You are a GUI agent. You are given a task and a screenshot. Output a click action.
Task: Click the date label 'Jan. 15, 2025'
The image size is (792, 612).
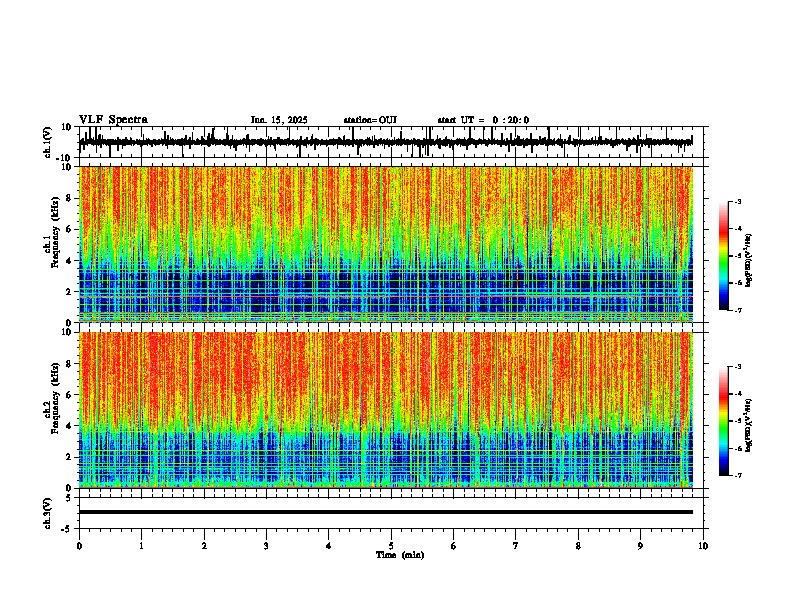279,120
